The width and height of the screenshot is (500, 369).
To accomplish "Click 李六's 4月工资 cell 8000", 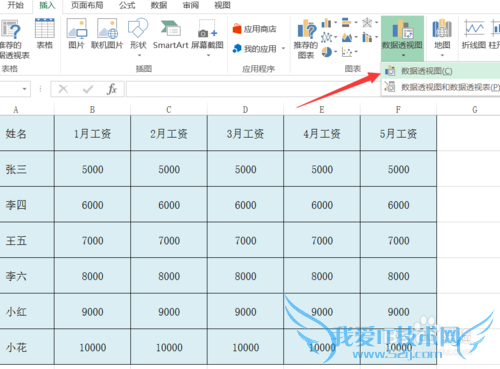I will tap(322, 276).
